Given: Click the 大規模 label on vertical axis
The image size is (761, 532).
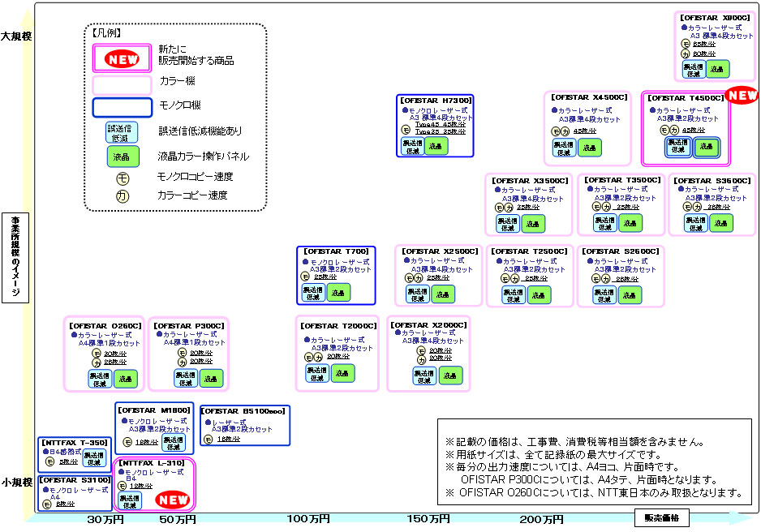Looking at the screenshot, I should (16, 36).
